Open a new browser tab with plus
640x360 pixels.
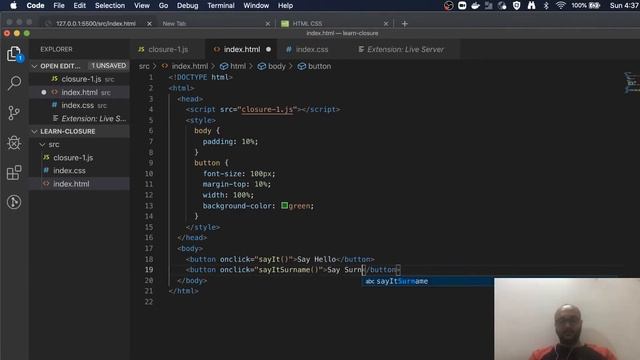click(x=404, y=24)
